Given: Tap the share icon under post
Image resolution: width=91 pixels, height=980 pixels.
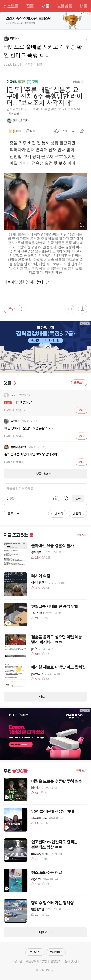Looking at the screenshot, I should pos(83,309).
